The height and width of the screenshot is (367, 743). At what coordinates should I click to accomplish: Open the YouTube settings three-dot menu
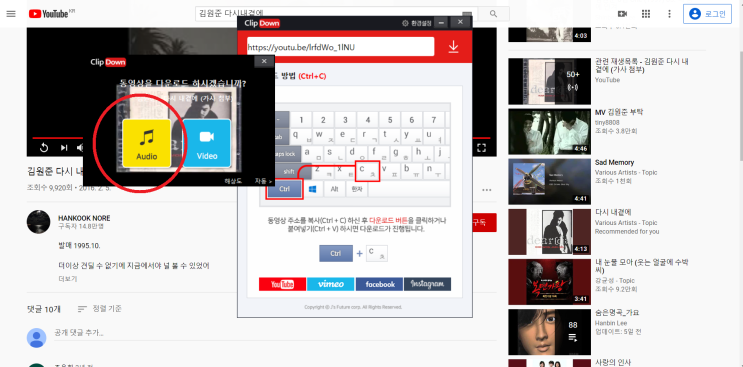[x=670, y=14]
